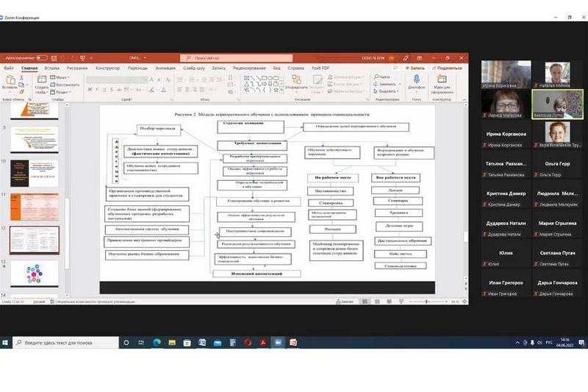This screenshot has height=392, width=588.
Task: Open the Вставка (Insert) ribbon tab
Action: (x=54, y=68)
